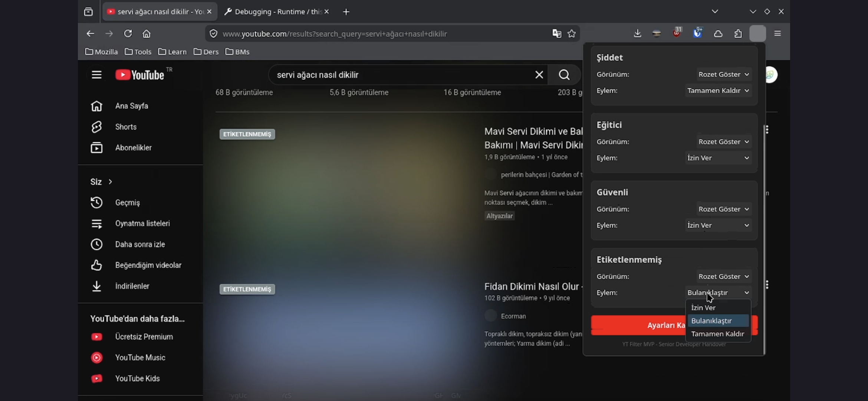Open the cloud extension icon in toolbar
This screenshot has height=401, width=868.
(718, 33)
